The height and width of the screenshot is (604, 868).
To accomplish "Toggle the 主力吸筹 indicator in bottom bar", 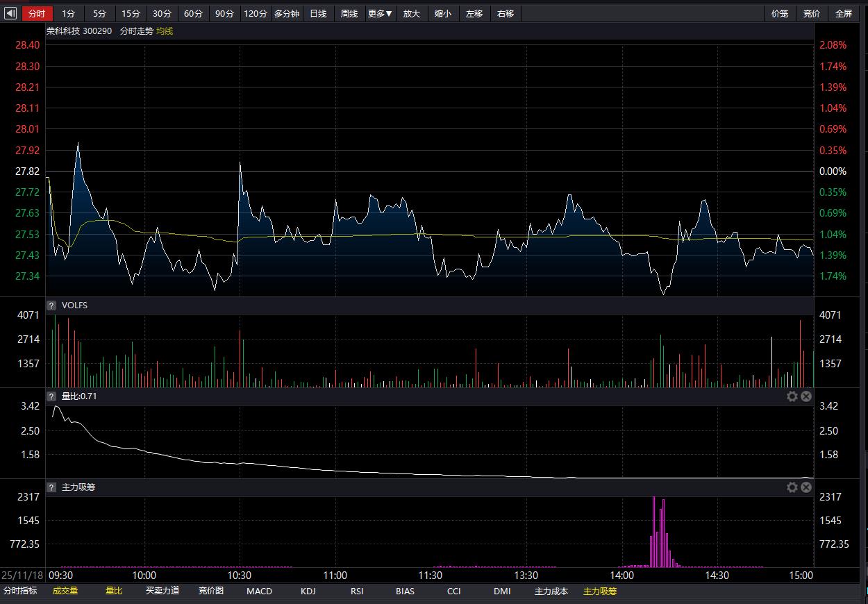I will click(x=599, y=591).
